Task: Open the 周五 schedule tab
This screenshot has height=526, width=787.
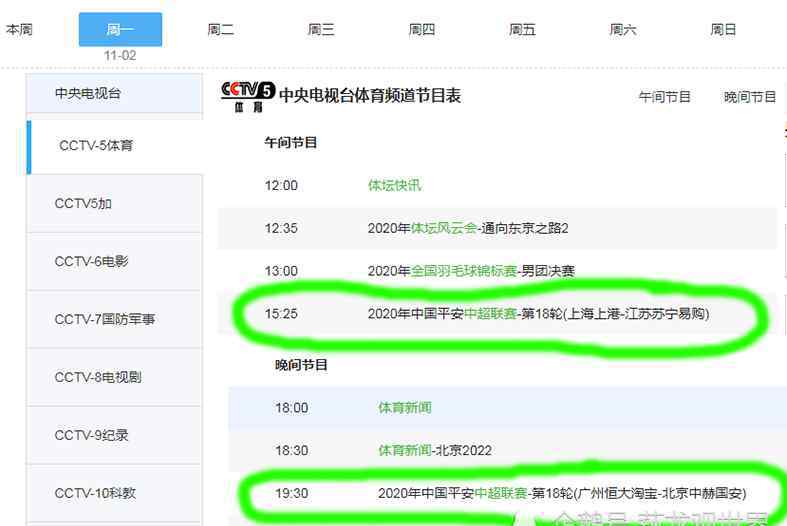Action: coord(522,30)
